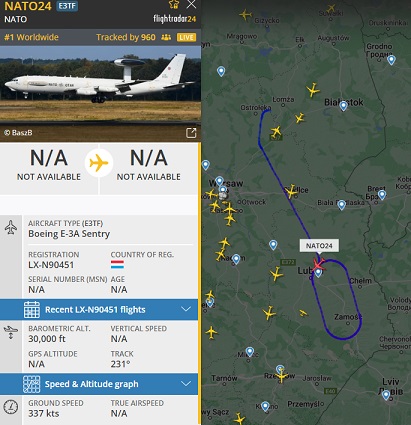Click the NATO24 callsign label on map

click(x=319, y=246)
